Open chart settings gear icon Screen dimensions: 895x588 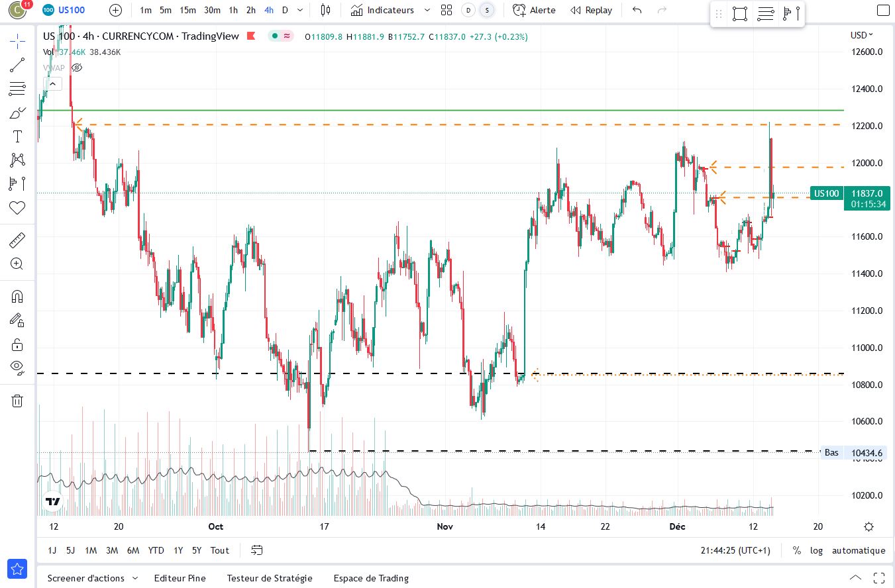click(x=869, y=527)
